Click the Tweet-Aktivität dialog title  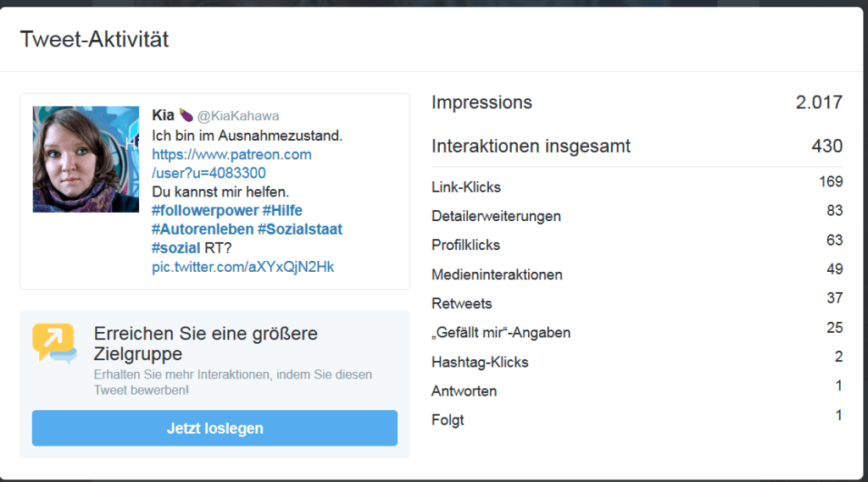94,40
